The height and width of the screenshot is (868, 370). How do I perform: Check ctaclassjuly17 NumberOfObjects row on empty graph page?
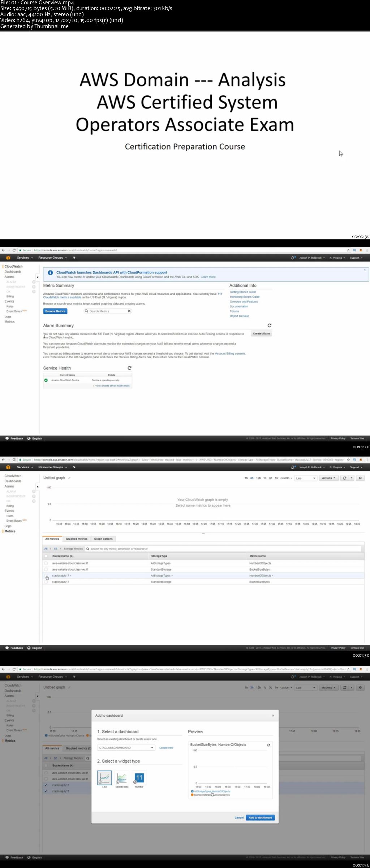46,576
